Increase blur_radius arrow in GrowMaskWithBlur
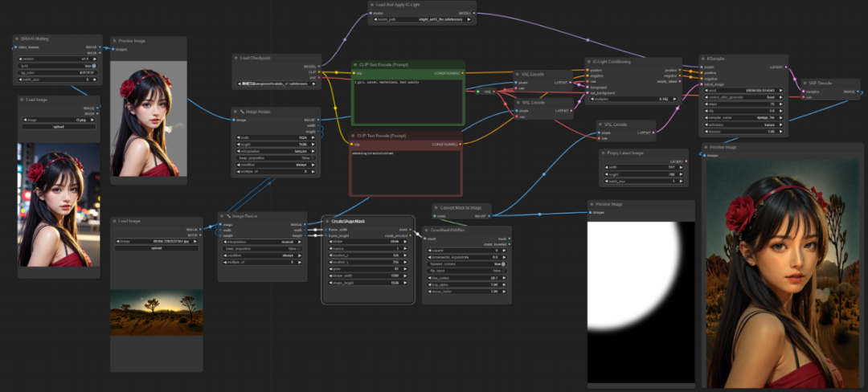The image size is (868, 392). point(505,278)
